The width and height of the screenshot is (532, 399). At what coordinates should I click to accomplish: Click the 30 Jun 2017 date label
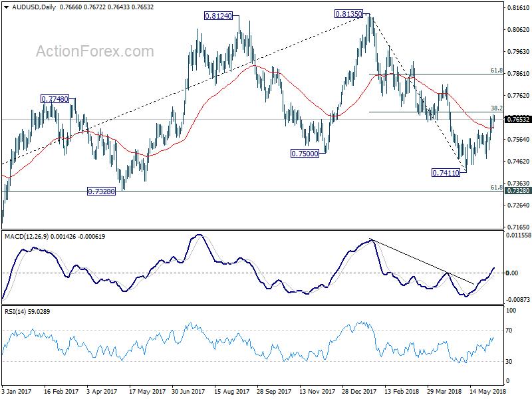188,391
